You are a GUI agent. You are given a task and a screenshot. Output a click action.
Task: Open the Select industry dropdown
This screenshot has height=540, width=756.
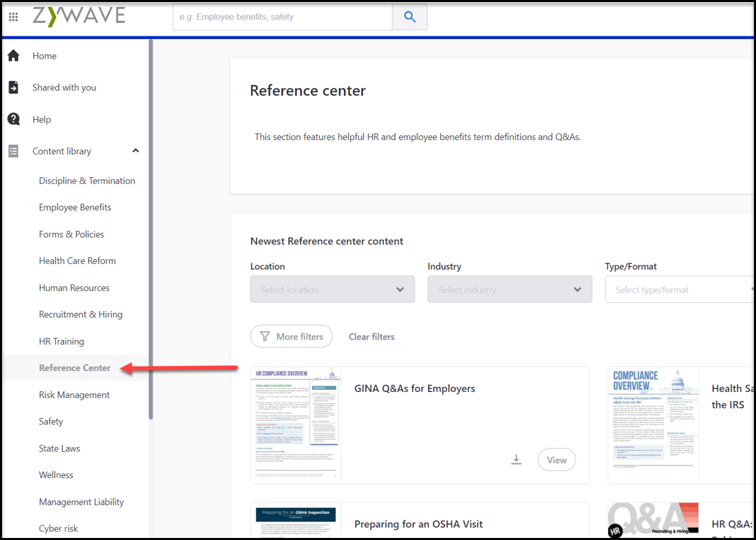coord(509,289)
